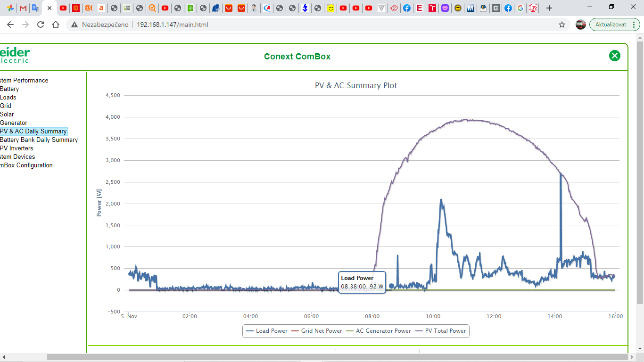The width and height of the screenshot is (644, 362).
Task: Toggle Load Power series in chart legend
Action: (x=267, y=331)
